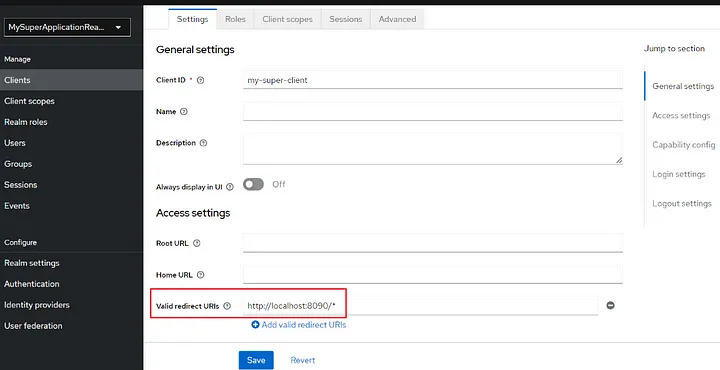Select the Advanced tab
This screenshot has width=720, height=370.
pos(397,19)
